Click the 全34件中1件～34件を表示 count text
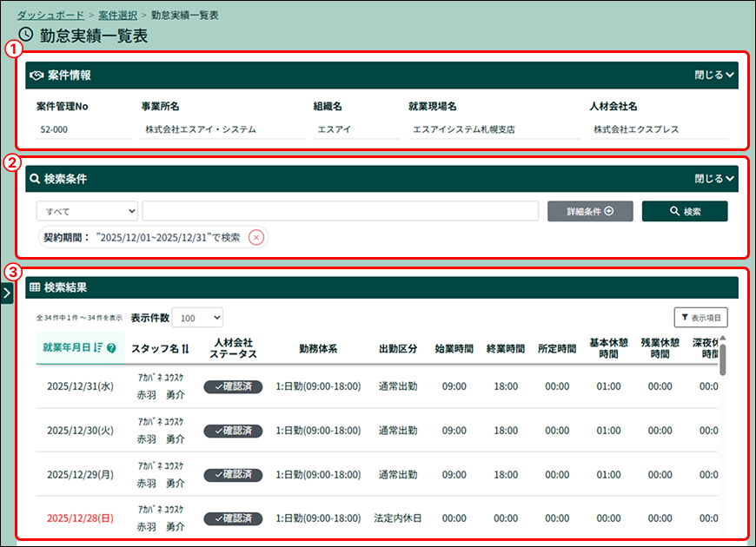The image size is (756, 547). point(80,318)
